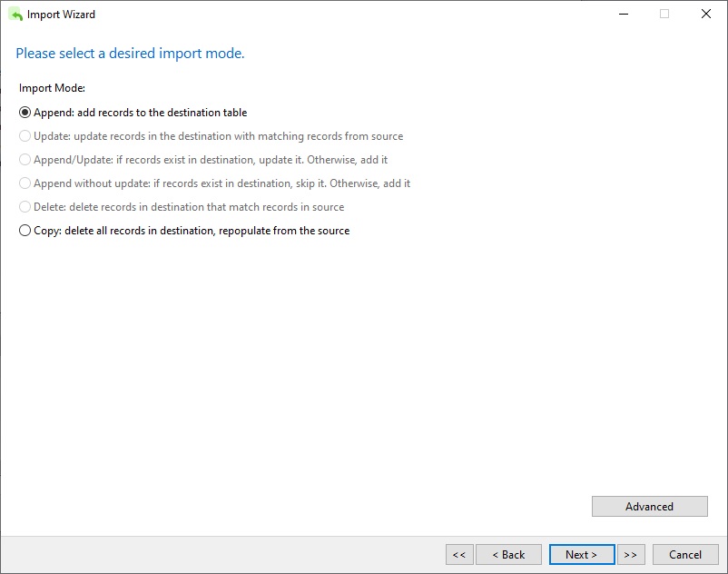
Task: Minimize the Import Wizard window
Action: (x=624, y=14)
